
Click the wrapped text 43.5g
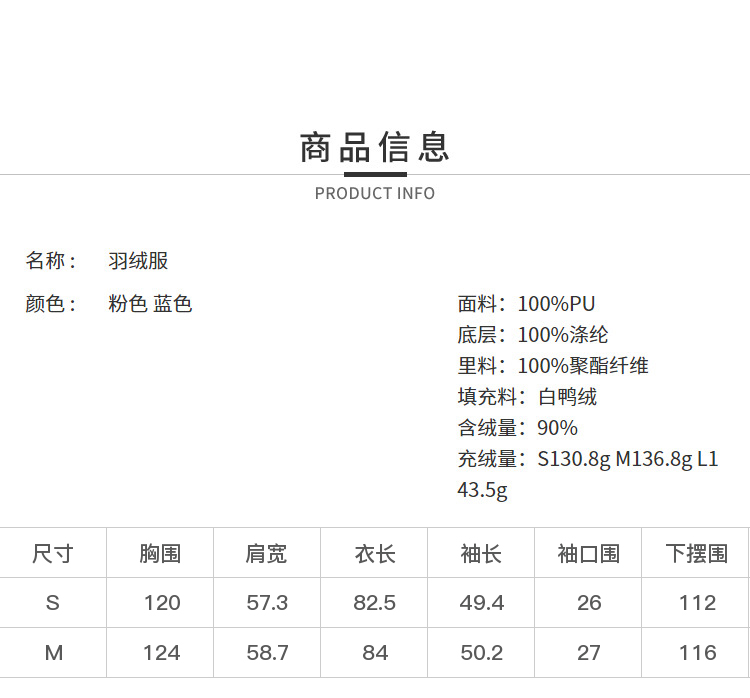482,490
